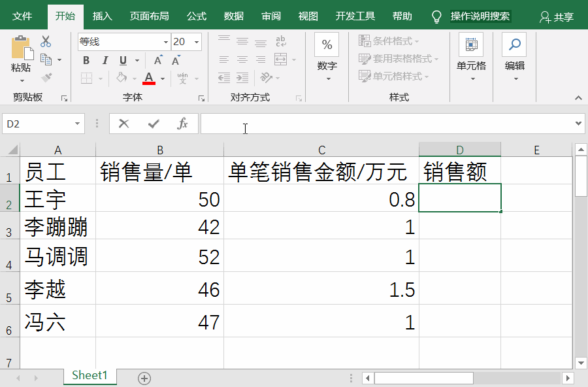Toggle italic formatting

[x=105, y=60]
